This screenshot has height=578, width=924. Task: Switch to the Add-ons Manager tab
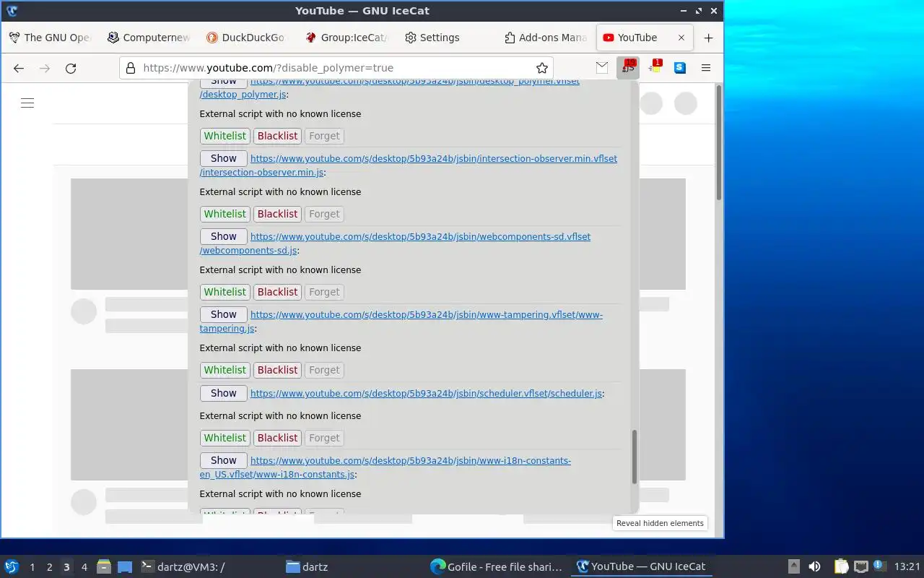[545, 38]
